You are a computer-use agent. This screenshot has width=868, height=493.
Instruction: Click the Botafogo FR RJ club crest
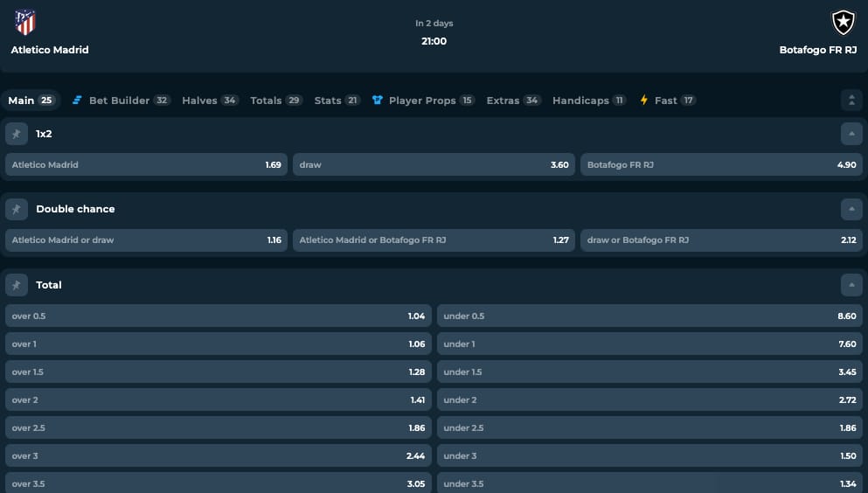click(844, 23)
